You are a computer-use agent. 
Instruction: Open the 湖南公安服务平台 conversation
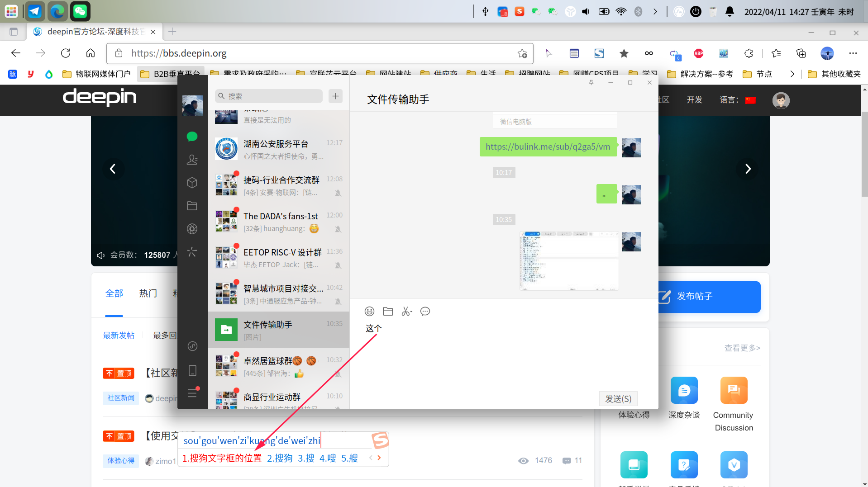point(279,149)
